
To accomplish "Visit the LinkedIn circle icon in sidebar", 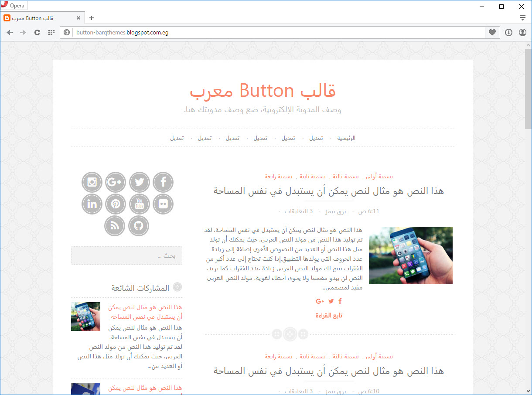I will click(x=92, y=204).
